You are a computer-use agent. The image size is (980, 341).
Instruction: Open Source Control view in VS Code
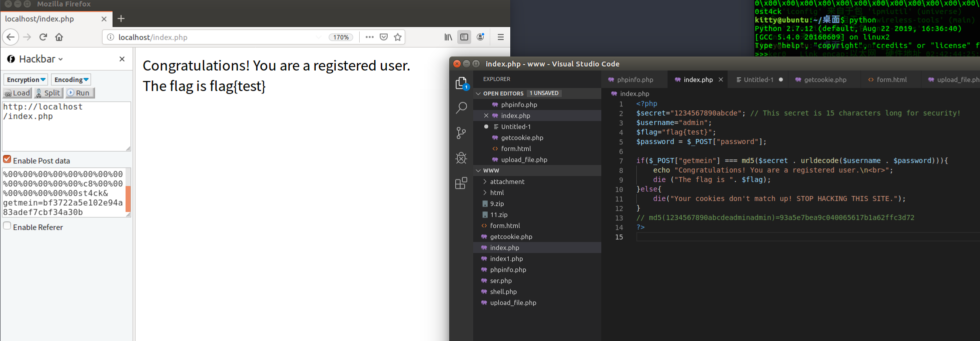pos(461,133)
